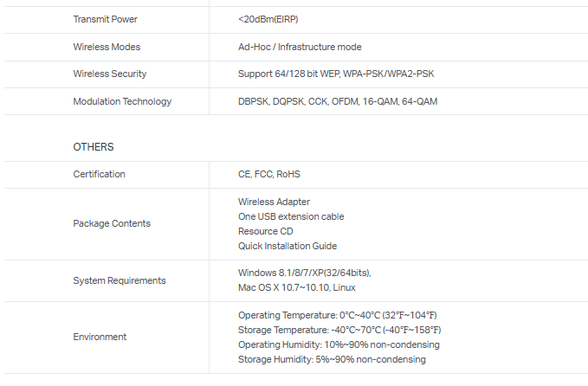
Task: Click the Certification row label
Action: click(x=99, y=174)
